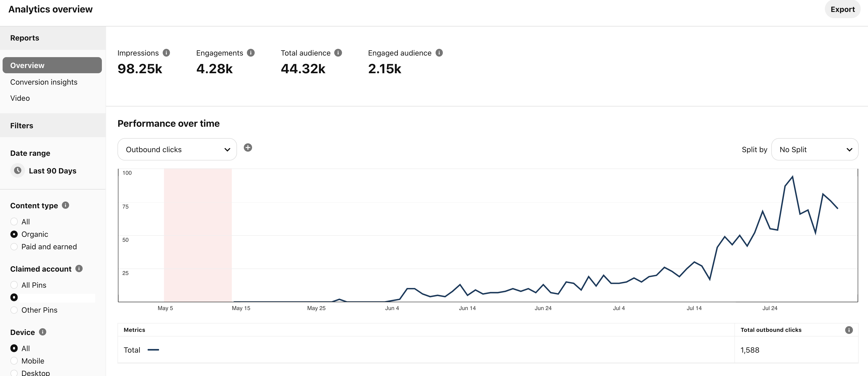Select the All content type radio button

14,221
